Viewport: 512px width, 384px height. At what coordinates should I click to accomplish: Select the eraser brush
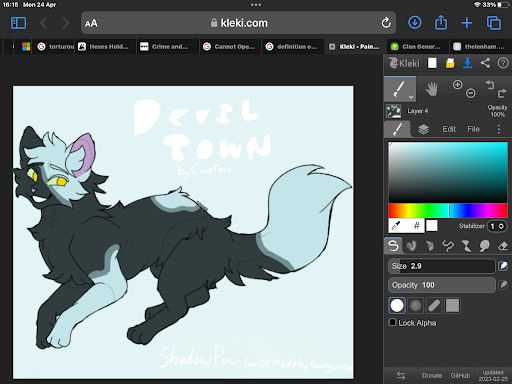click(503, 246)
